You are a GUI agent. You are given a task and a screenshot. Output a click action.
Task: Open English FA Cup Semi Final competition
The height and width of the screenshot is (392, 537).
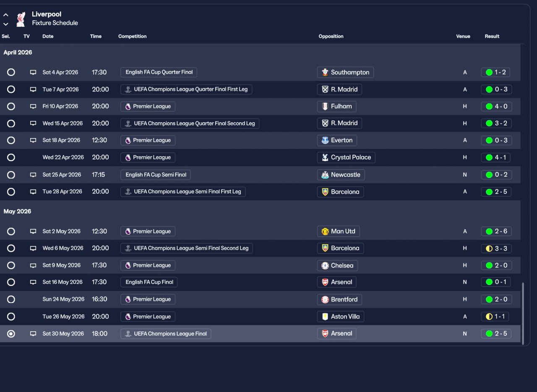[156, 175]
